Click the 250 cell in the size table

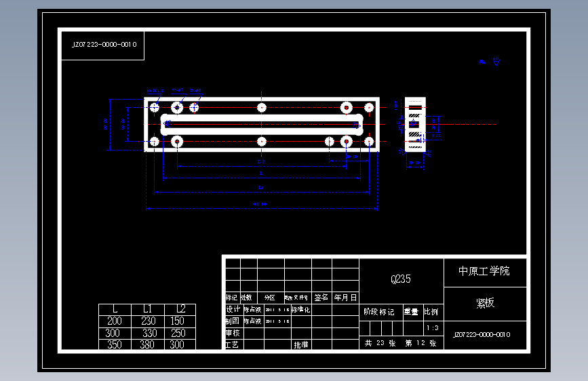pos(178,333)
